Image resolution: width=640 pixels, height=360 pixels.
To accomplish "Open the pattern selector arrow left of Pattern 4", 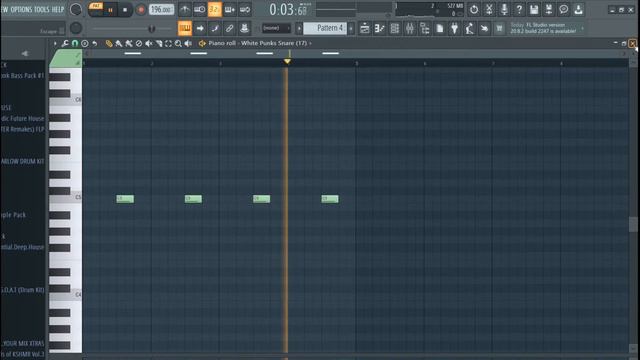I will [299, 28].
